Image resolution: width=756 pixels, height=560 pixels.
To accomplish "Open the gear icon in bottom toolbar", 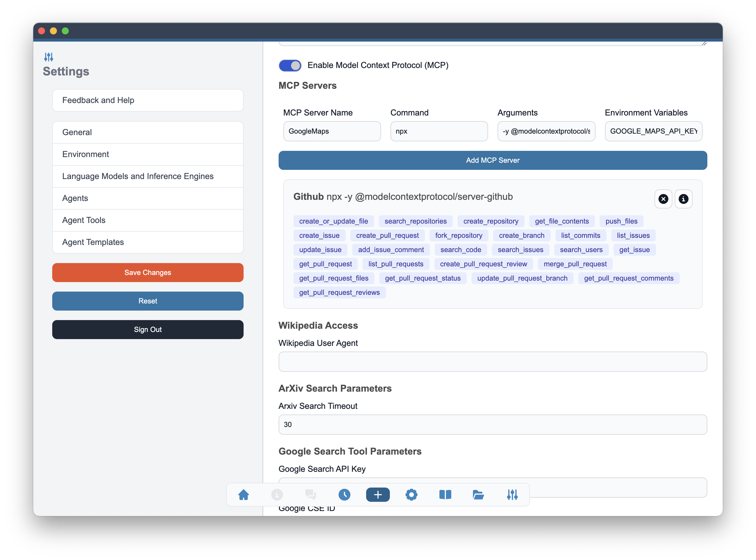I will [x=411, y=495].
